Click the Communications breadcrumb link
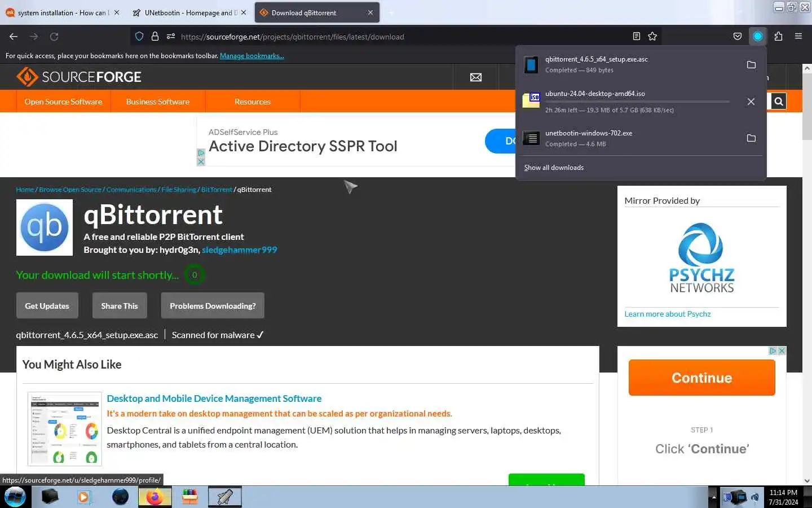The width and height of the screenshot is (812, 508). coord(131,190)
